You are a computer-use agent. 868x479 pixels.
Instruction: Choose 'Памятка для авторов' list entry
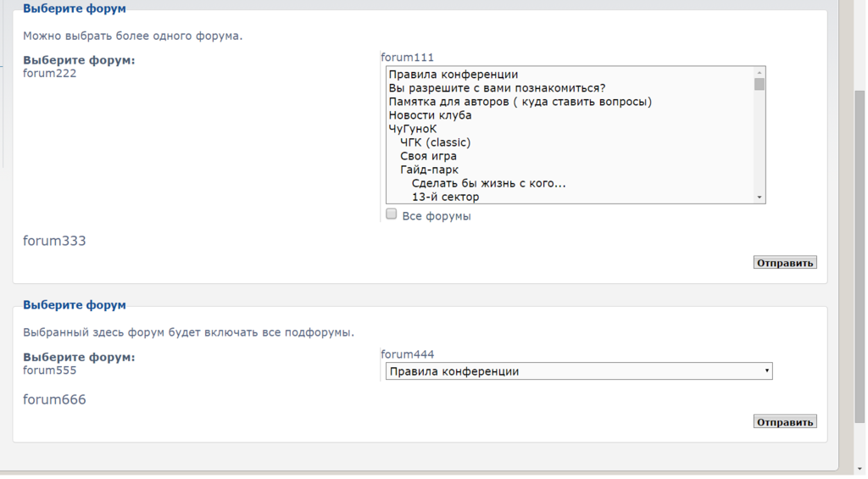[x=520, y=102]
